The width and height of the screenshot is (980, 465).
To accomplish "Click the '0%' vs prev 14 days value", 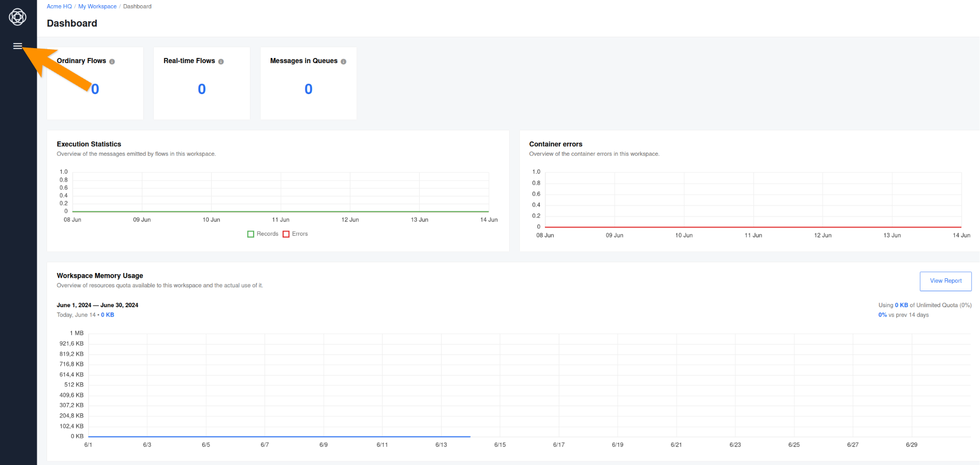I will coord(882,315).
